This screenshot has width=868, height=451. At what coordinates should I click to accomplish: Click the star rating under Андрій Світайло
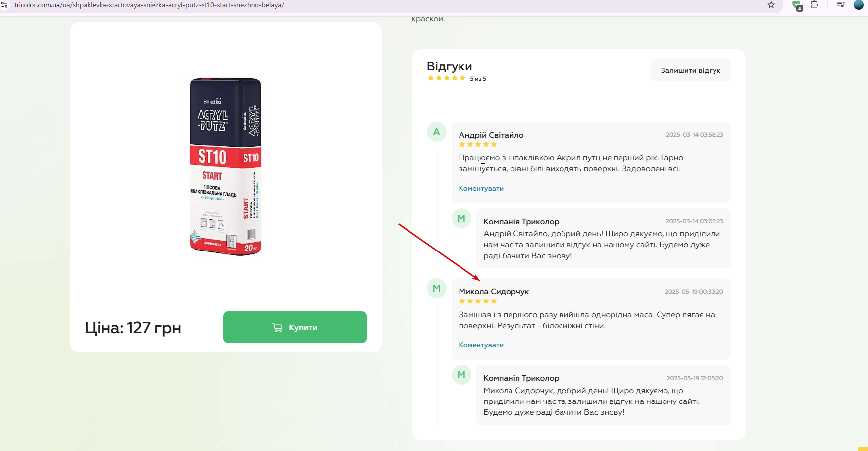478,145
